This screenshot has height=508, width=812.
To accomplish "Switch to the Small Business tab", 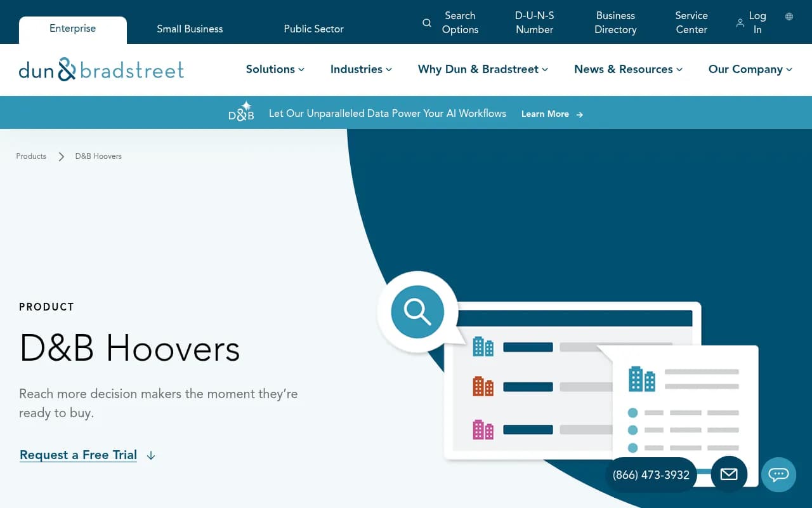I will (x=190, y=29).
